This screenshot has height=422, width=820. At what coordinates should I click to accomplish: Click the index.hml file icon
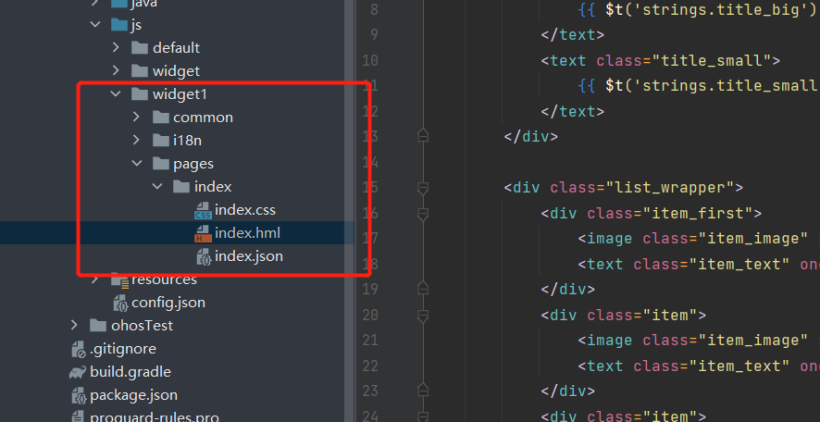(x=203, y=233)
